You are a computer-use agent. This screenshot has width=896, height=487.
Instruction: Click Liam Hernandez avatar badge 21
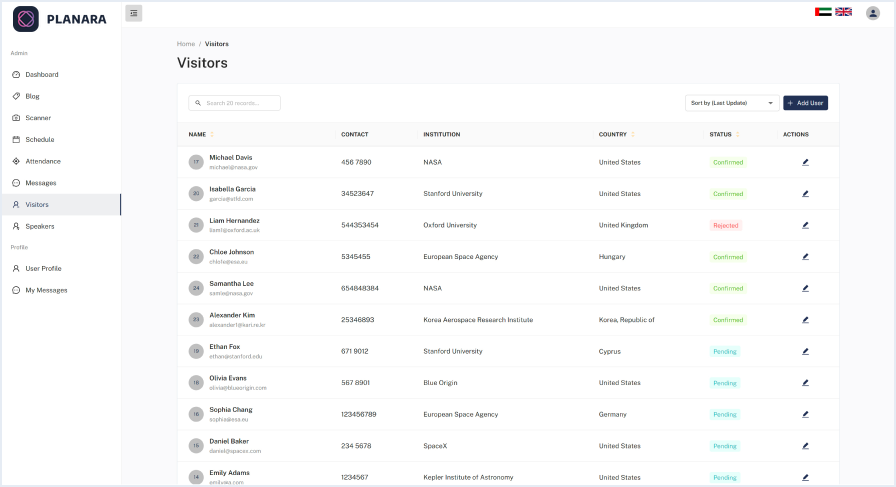[196, 225]
